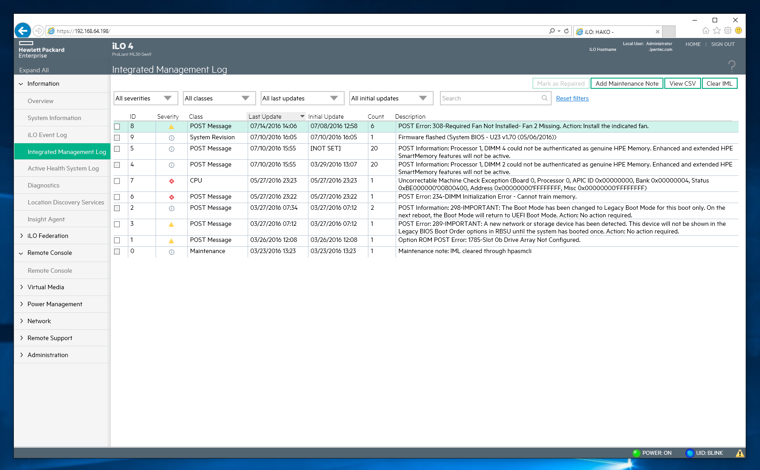Check the box for Maintenance entry ID 0

point(117,251)
